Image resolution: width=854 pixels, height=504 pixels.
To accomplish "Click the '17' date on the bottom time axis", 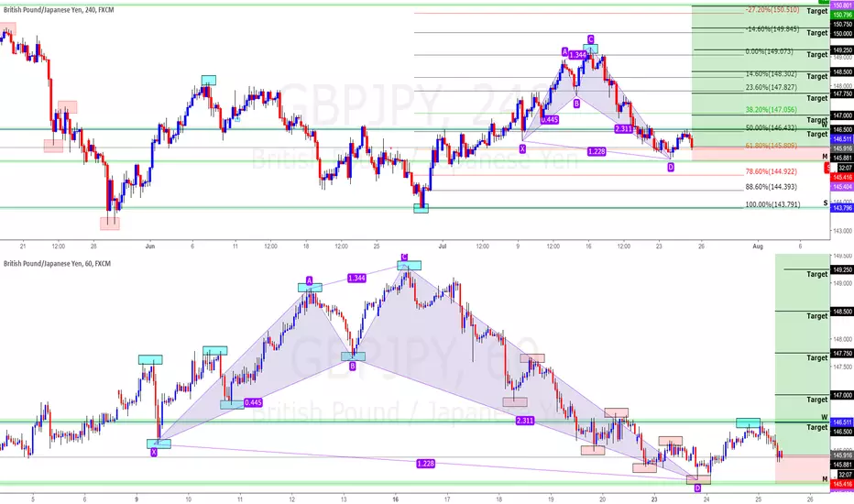I will pyautogui.click(x=447, y=499).
